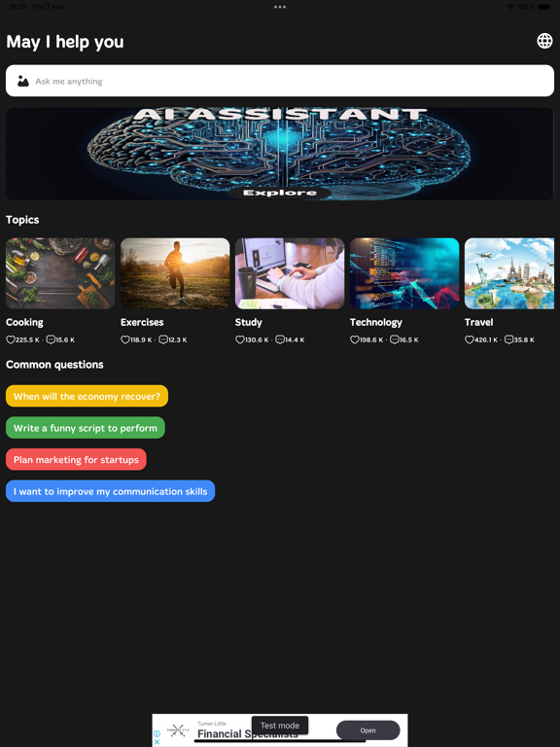560x747 pixels.
Task: Tap the comment icon under Technology
Action: (x=395, y=339)
